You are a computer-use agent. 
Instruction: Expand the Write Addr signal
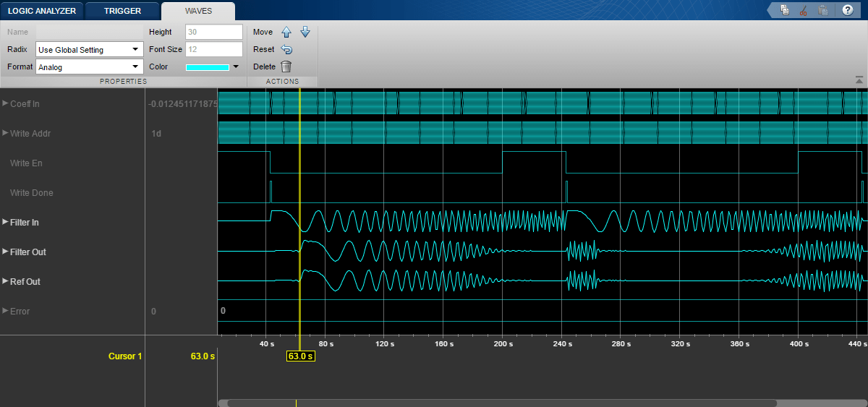[x=5, y=133]
